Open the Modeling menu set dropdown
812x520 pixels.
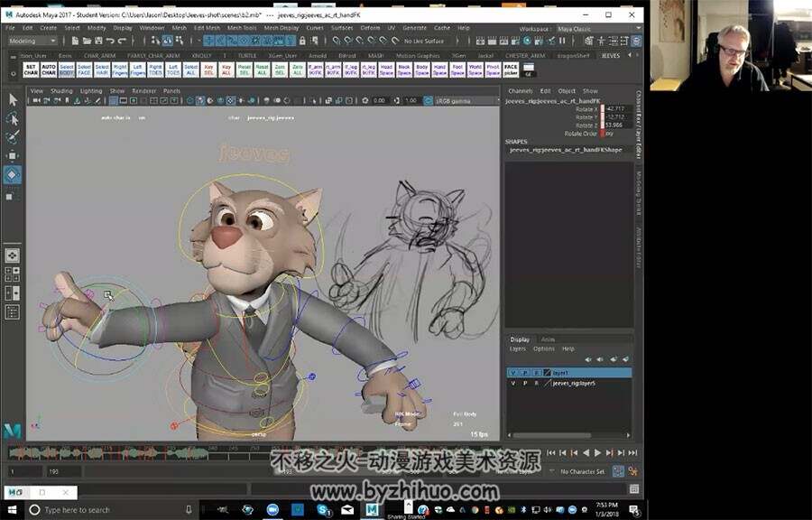point(32,41)
